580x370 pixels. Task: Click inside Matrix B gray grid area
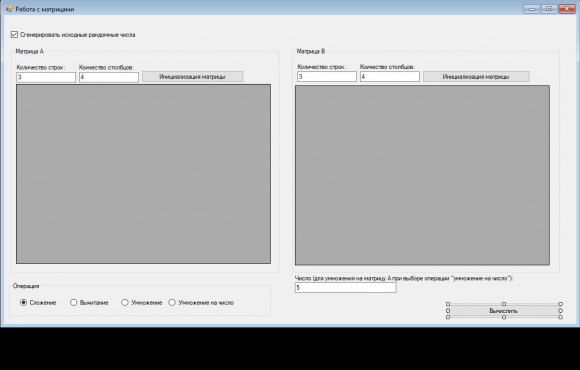pyautogui.click(x=422, y=175)
